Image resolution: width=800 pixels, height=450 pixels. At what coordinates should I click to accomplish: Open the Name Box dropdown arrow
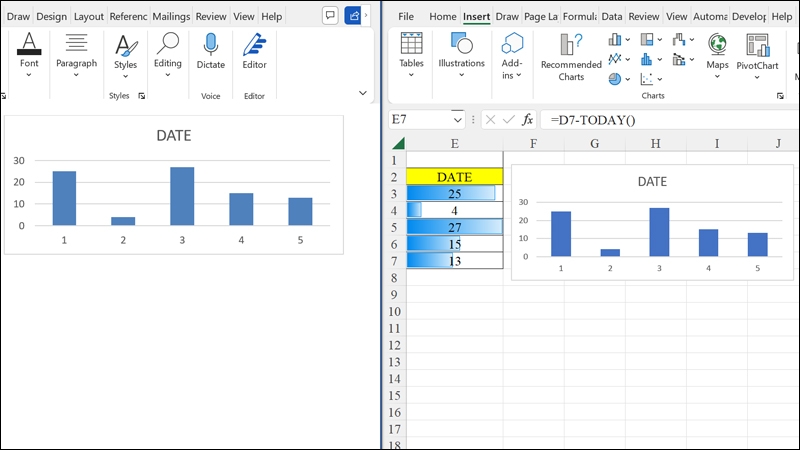pyautogui.click(x=457, y=120)
